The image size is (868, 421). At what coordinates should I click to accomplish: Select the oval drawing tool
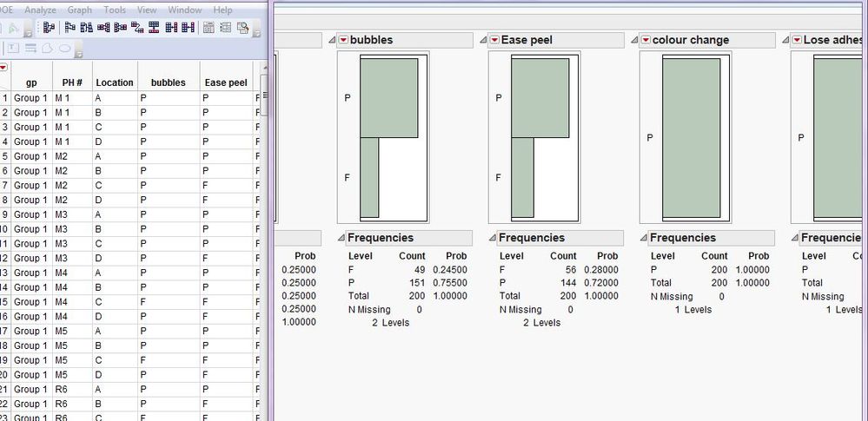pyautogui.click(x=65, y=48)
